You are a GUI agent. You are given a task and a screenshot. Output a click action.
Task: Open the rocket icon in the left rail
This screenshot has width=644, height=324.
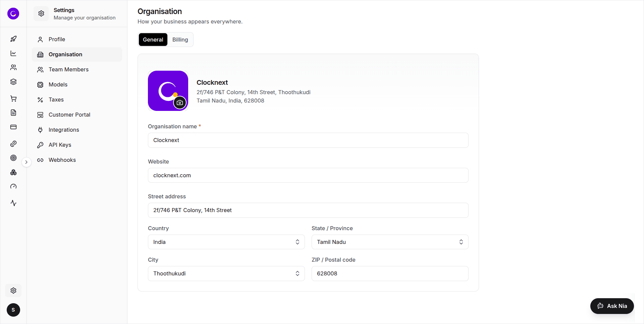tap(13, 39)
